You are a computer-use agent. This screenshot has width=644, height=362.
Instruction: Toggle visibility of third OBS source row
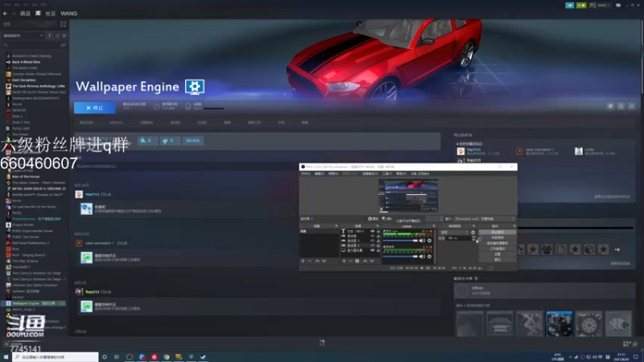[373, 241]
